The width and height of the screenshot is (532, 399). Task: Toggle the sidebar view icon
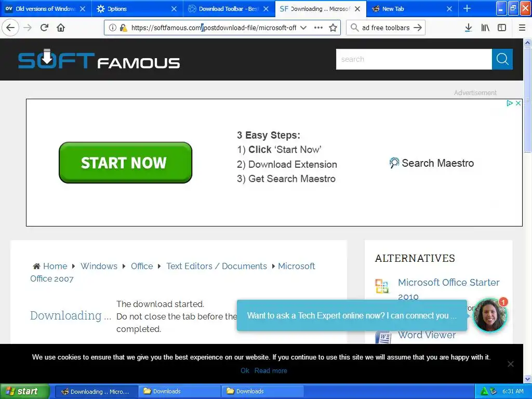coord(502,28)
